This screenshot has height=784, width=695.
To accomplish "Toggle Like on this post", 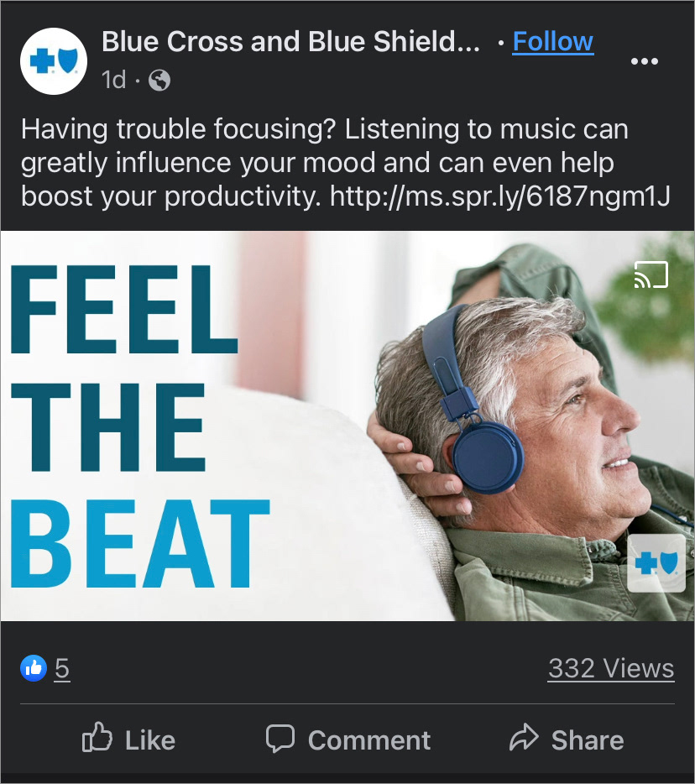I will point(128,738).
